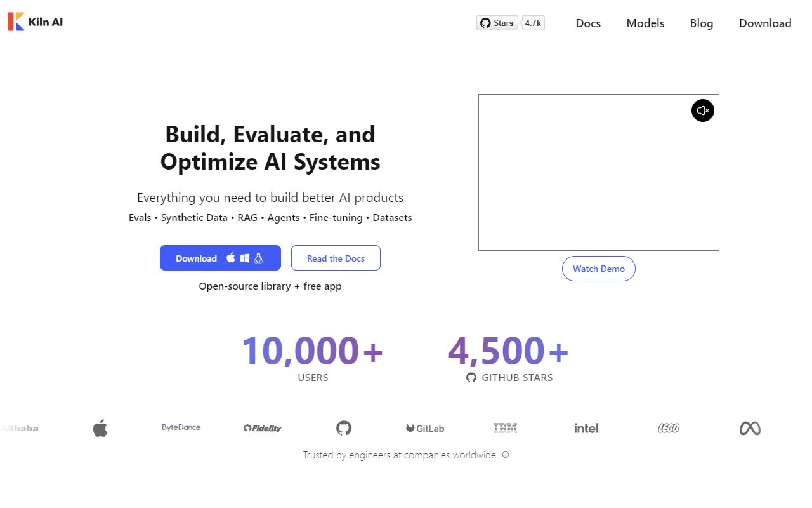Click the Meta logo in company row

tap(750, 429)
